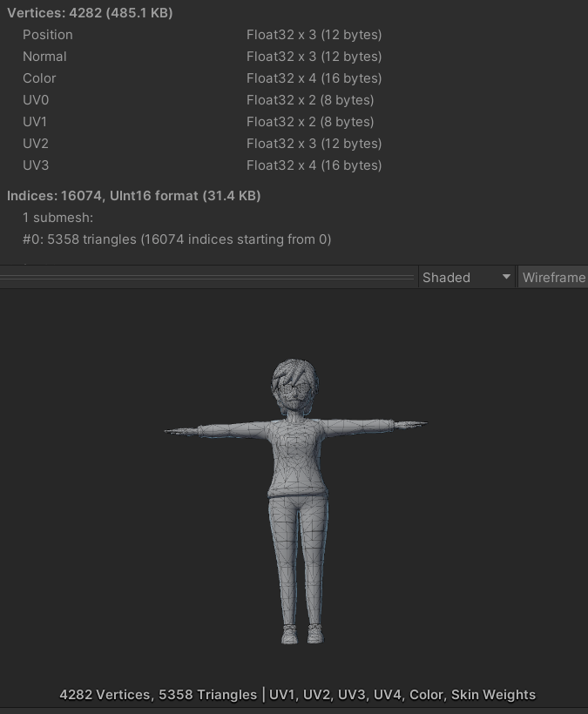Click the dropdown arrow beside Shaded
The image size is (588, 714).
506,277
